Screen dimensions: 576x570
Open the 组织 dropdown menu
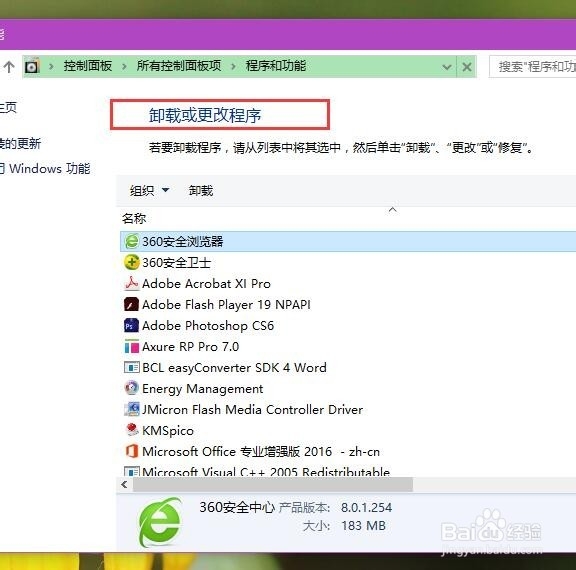[x=149, y=191]
